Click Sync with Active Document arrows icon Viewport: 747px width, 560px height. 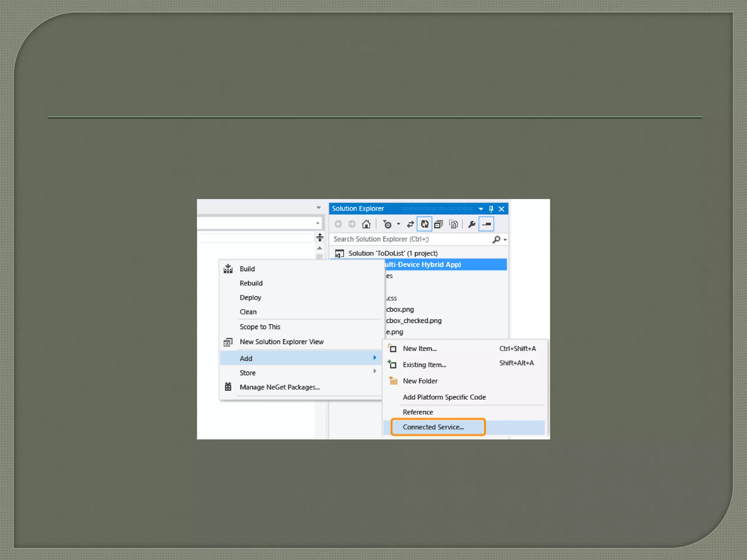tap(410, 224)
